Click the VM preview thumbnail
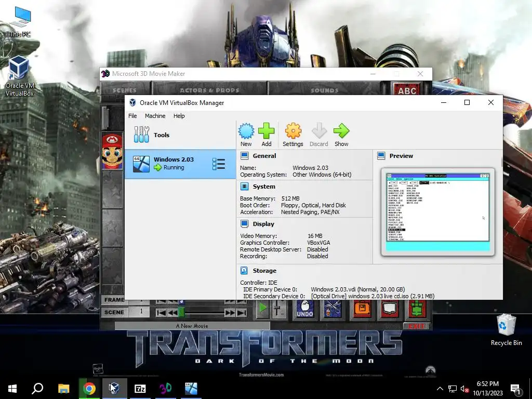Image resolution: width=532 pixels, height=399 pixels. point(437,212)
